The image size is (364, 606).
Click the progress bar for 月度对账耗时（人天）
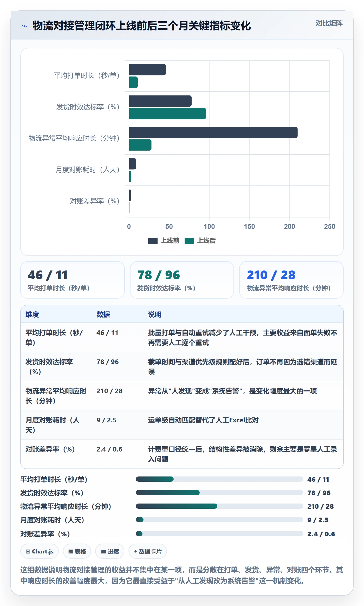click(x=219, y=520)
